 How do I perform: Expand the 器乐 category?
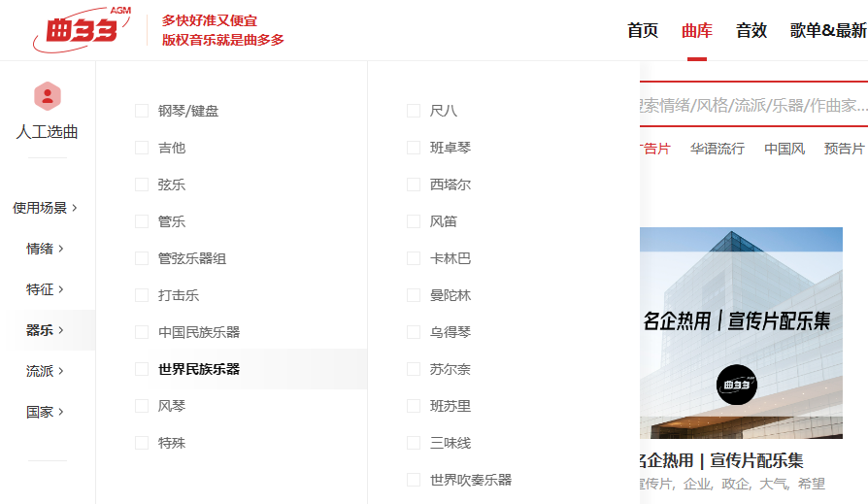[x=45, y=330]
